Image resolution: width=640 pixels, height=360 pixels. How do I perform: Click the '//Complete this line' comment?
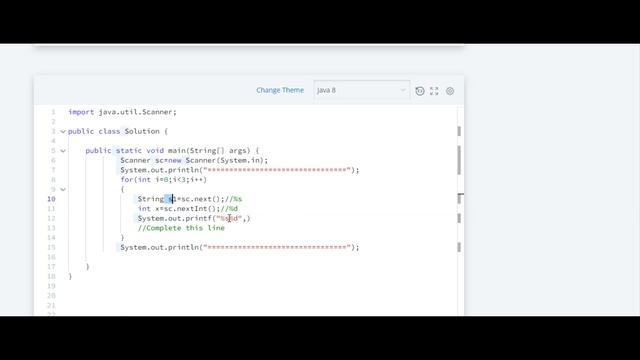coord(181,228)
